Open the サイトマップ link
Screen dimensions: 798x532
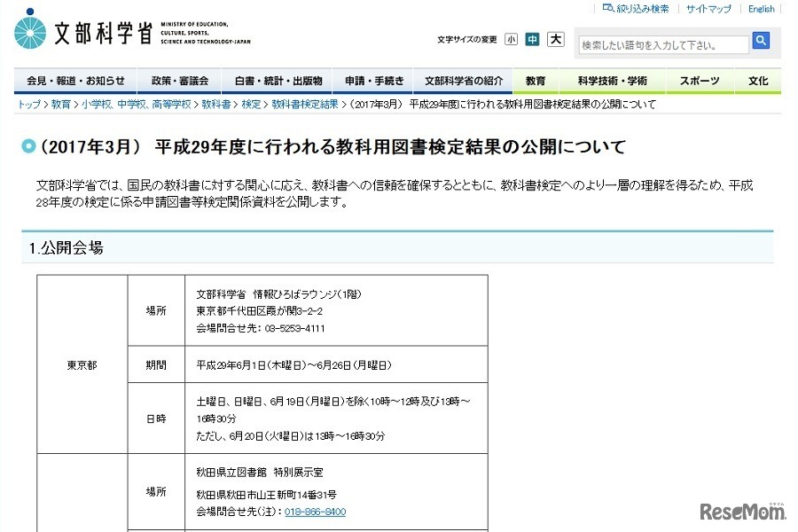click(709, 8)
